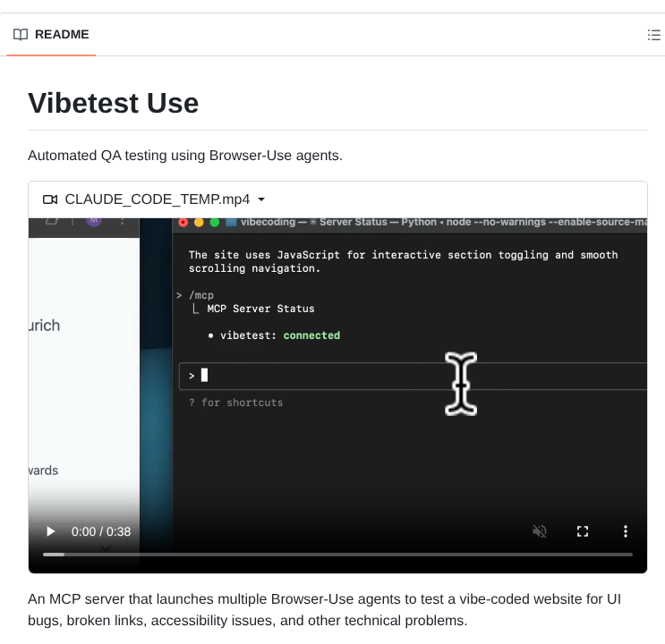Play the CLAUDE_CODE_TEMP video
665x644 pixels.
click(50, 531)
